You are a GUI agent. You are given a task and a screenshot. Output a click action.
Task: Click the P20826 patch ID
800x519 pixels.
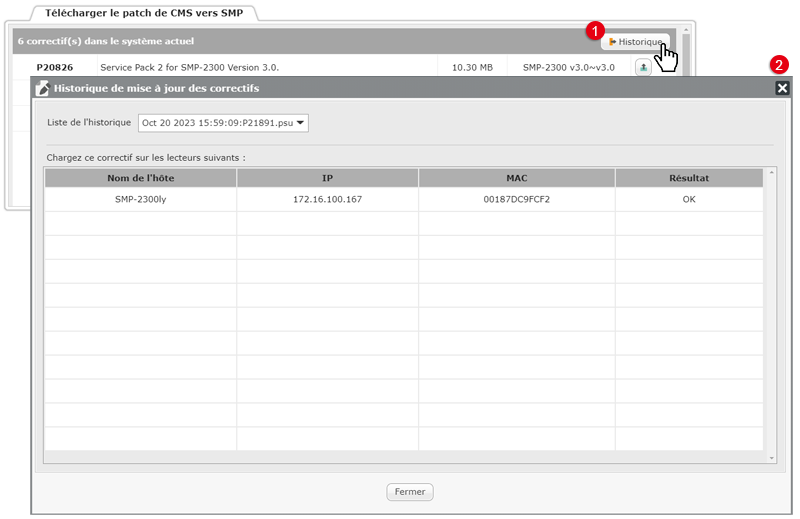(x=54, y=68)
